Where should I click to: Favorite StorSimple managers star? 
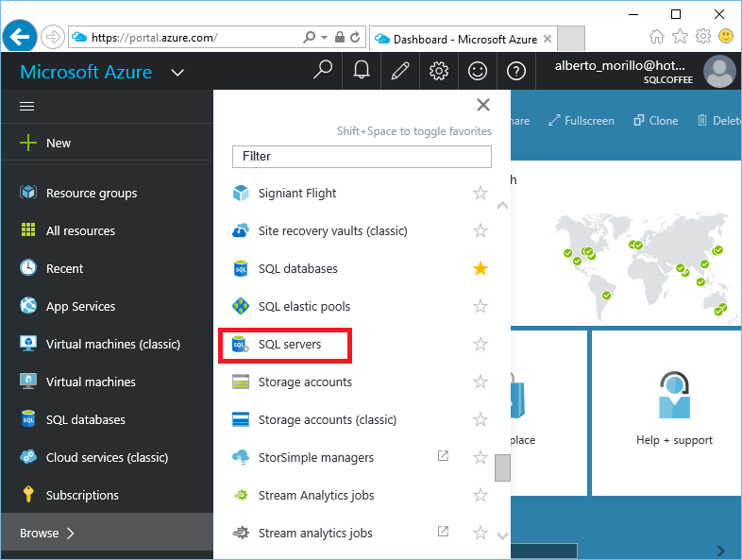pyautogui.click(x=481, y=457)
